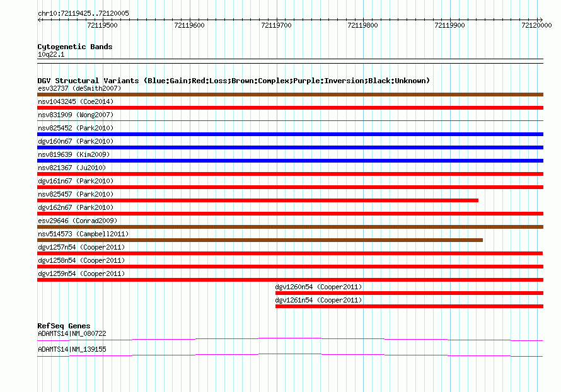This screenshot has height=392, width=561.
Task: Open the dgv161n67 (Park2010) label
Action: (76, 181)
